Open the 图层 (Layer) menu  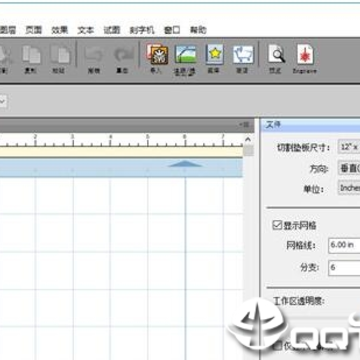pyautogui.click(x=7, y=30)
